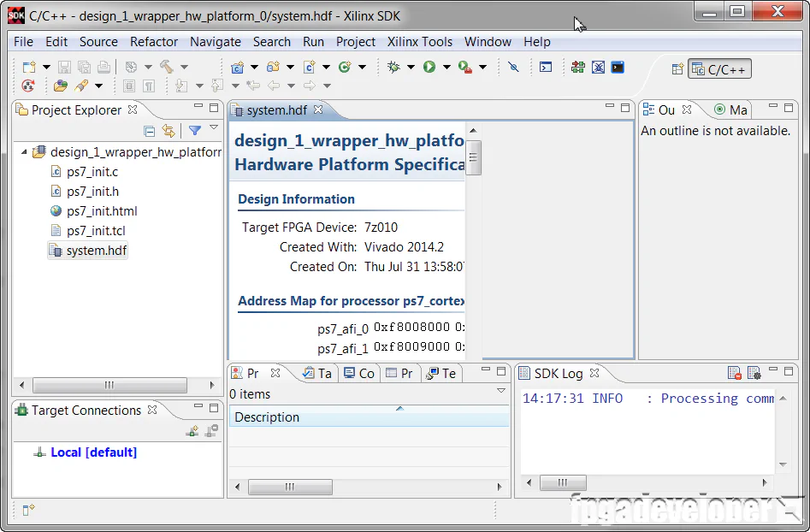810x532 pixels.
Task: Run the application with the green Run icon
Action: click(429, 65)
